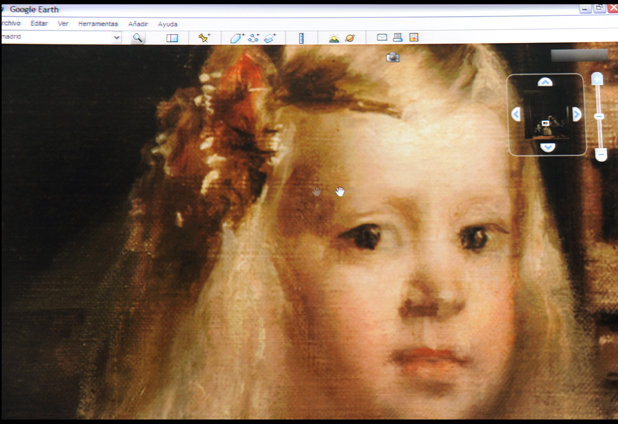Open the Añadir menu
Viewport: 618px width, 424px height.
point(138,24)
